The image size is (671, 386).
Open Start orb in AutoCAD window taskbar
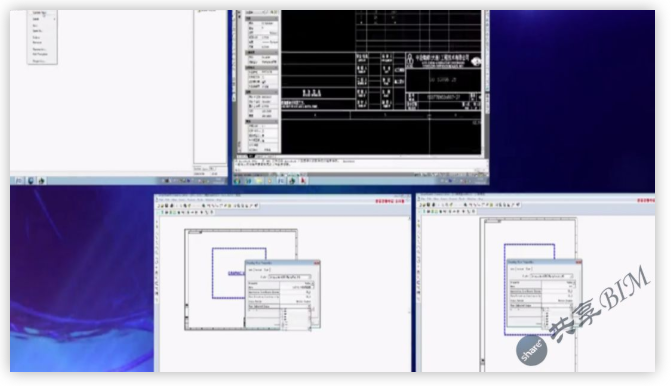point(237,180)
